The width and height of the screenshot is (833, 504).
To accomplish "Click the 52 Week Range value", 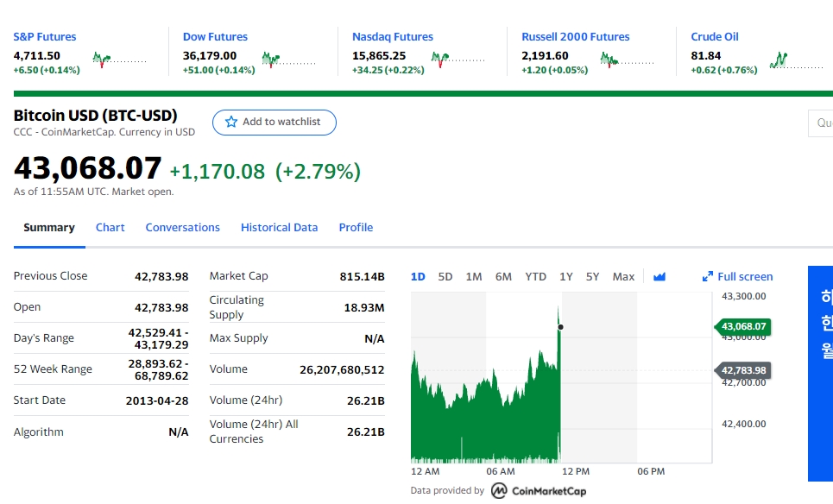I will (x=158, y=369).
